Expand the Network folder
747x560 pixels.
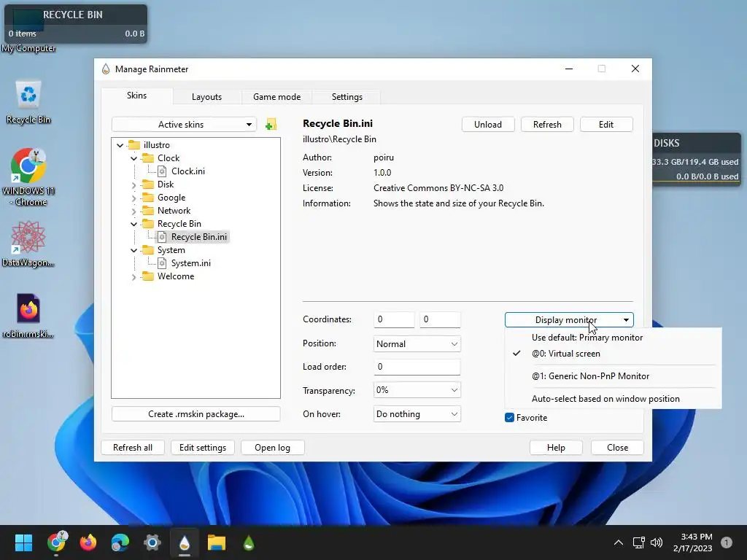point(134,211)
